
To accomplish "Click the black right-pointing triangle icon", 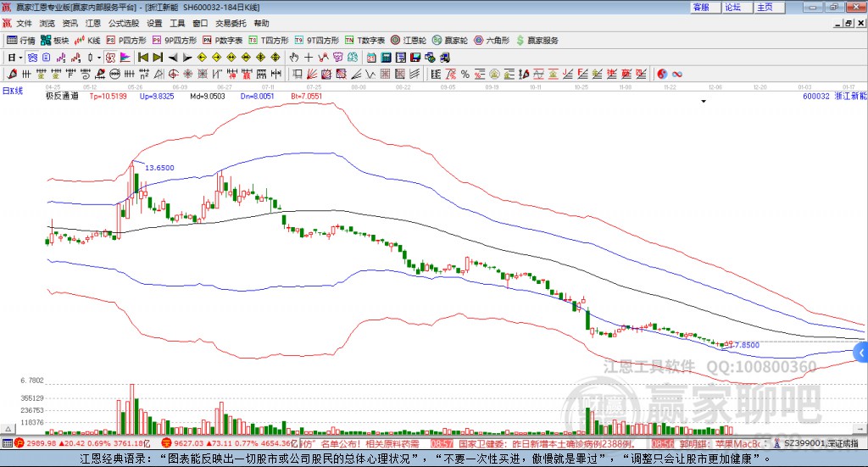I will (x=187, y=58).
